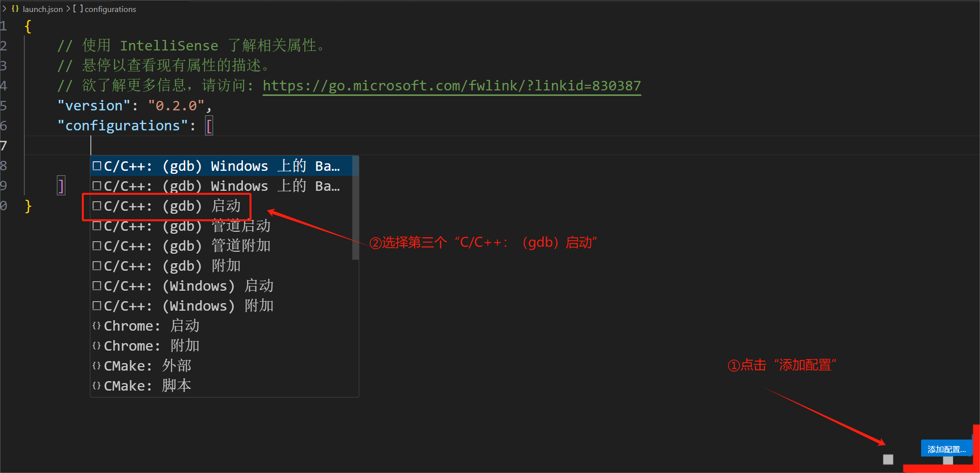Click snippet icon beside "C/C++: (gdb) 启动"

pos(97,206)
